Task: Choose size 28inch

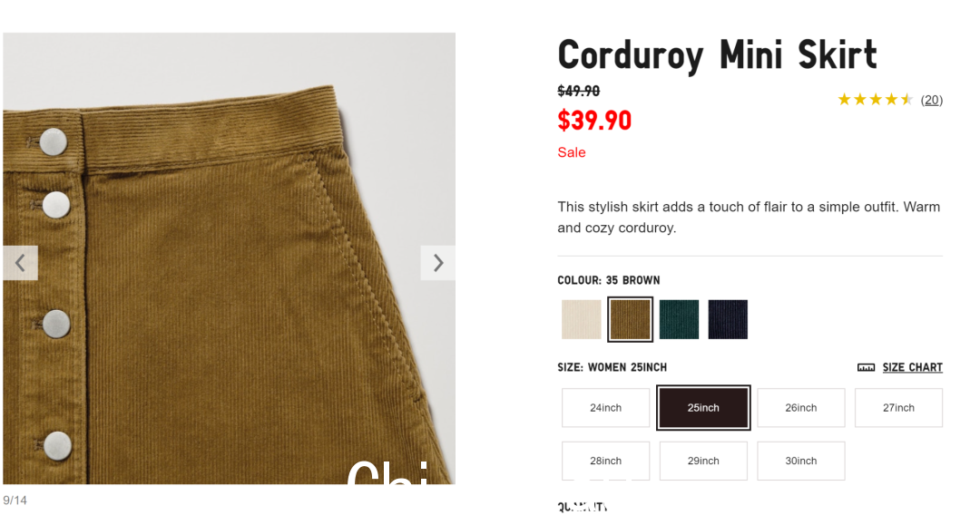Action: (605, 461)
